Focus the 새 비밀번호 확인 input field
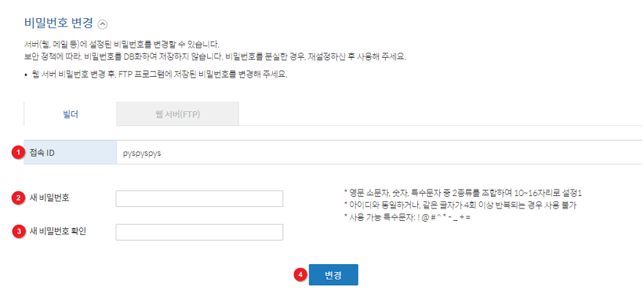This screenshot has height=297, width=644. click(x=200, y=232)
